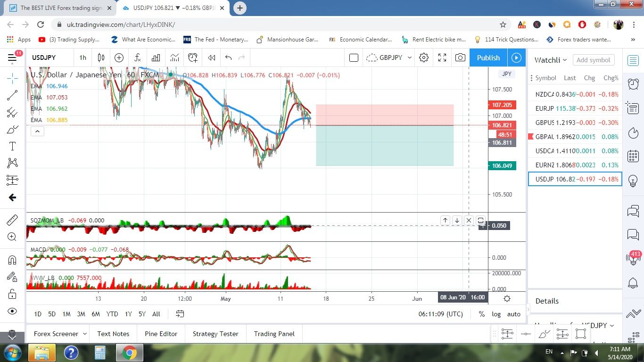Toggle auto scale mode

tap(514, 314)
